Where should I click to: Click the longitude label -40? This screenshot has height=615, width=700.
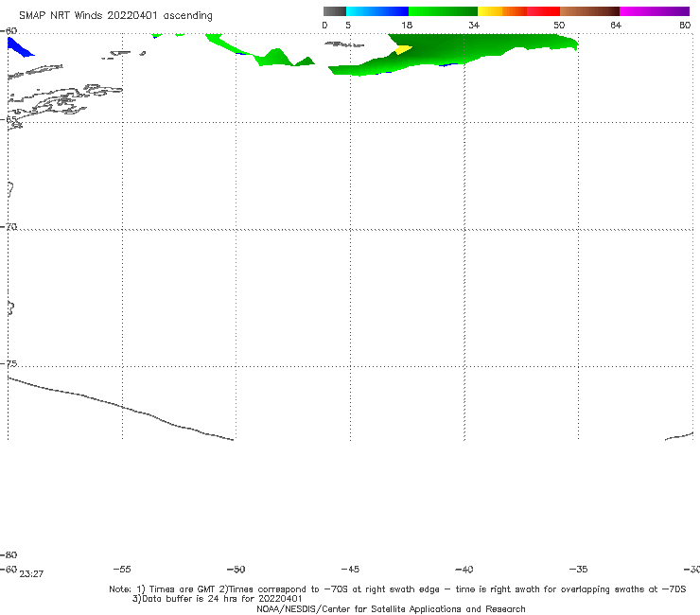click(464, 569)
